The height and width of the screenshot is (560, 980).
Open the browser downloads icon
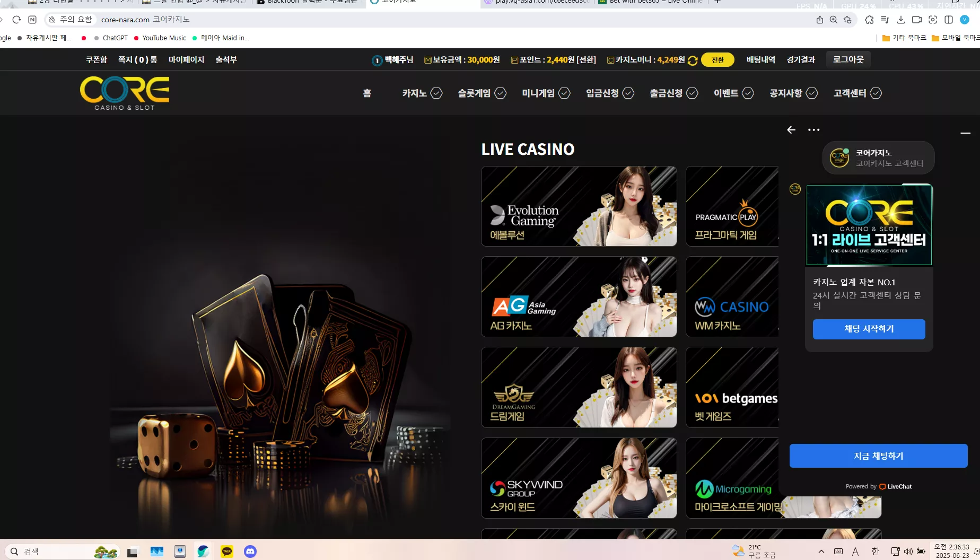[x=900, y=20]
